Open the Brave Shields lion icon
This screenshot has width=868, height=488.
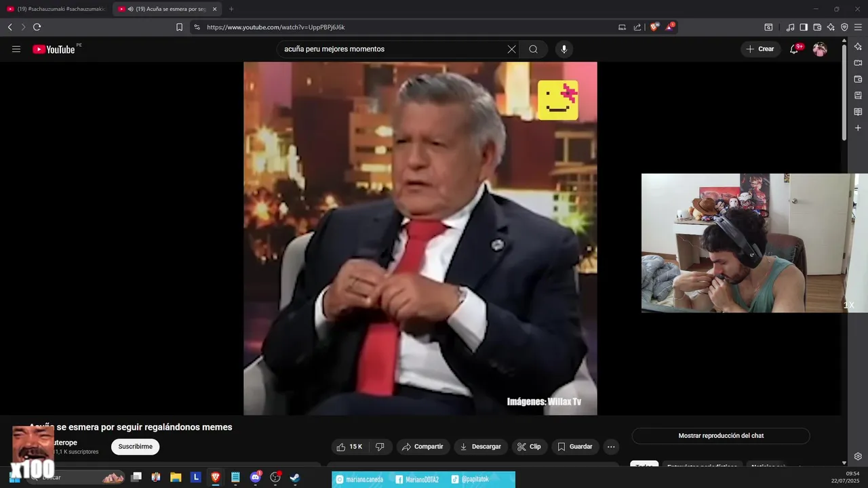(654, 27)
